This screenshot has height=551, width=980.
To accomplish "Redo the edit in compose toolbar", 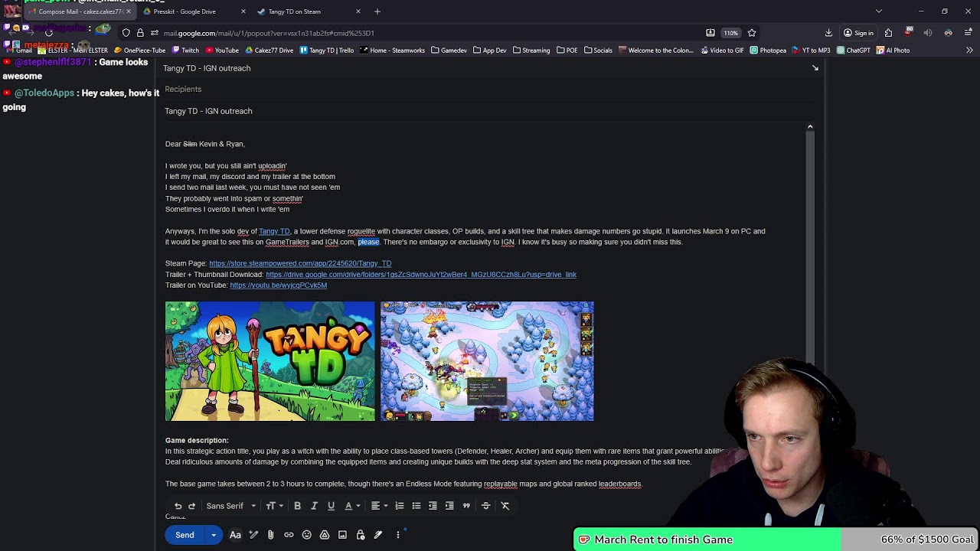I will click(x=192, y=506).
